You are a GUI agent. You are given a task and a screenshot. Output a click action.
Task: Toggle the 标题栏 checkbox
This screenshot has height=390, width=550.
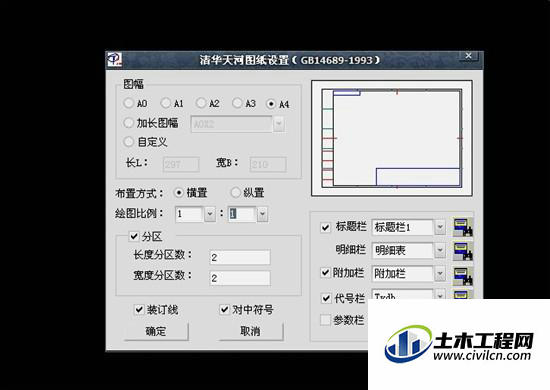click(326, 227)
